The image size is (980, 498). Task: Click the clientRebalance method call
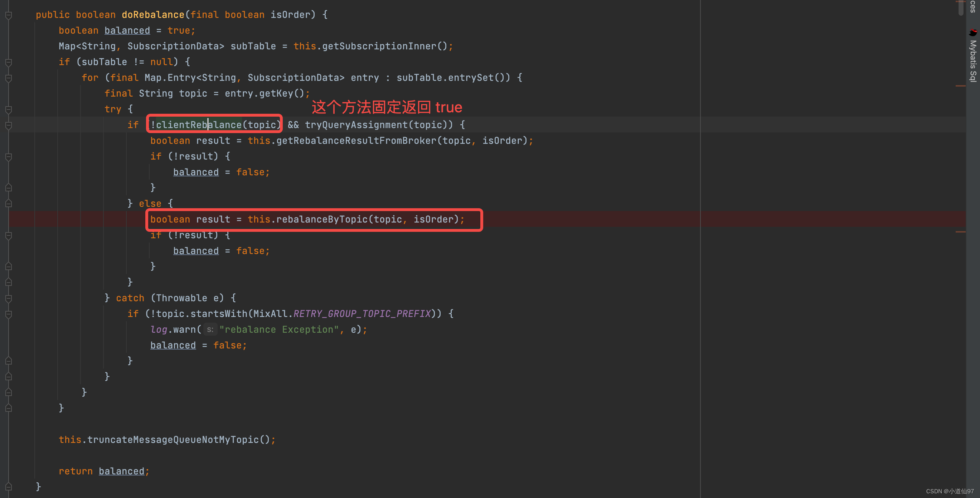pyautogui.click(x=199, y=125)
